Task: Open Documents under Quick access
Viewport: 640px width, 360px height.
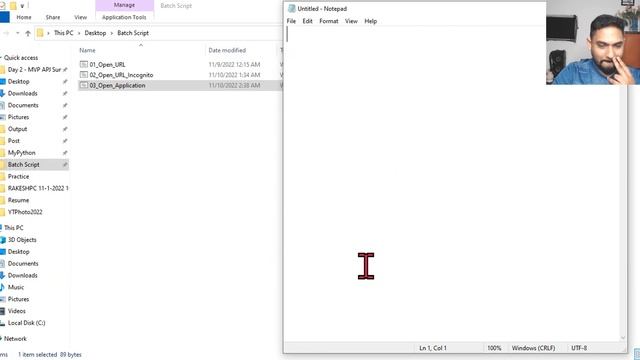Action: [x=23, y=105]
